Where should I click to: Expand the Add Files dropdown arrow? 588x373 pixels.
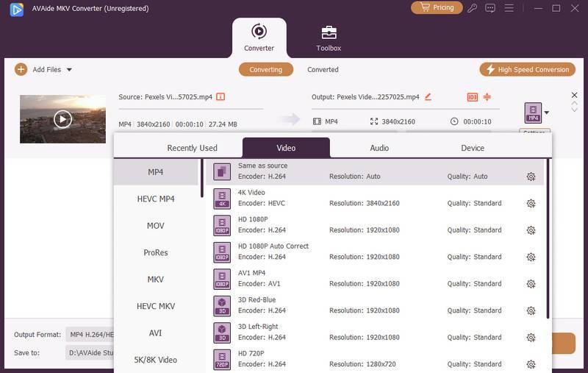69,70
